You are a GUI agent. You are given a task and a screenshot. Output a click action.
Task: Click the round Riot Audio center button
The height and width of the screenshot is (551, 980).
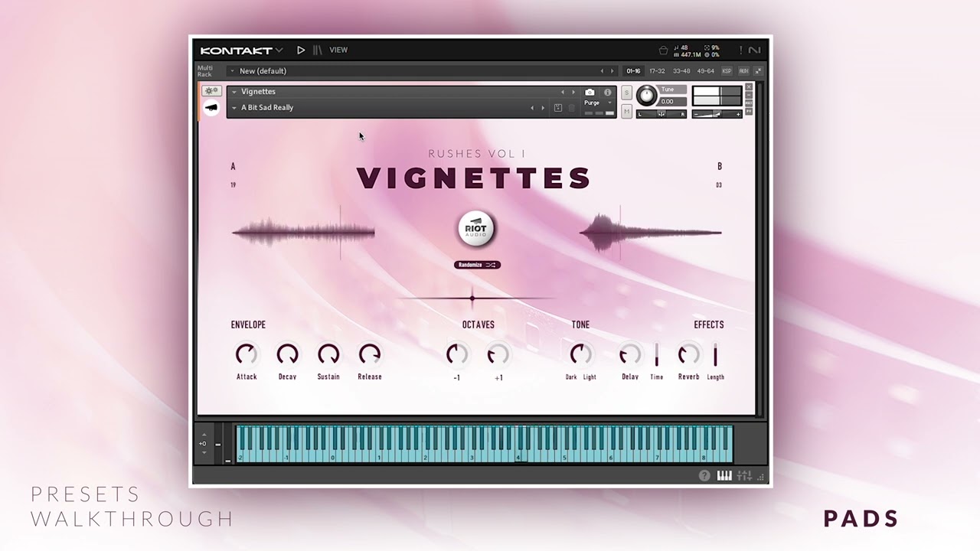[477, 229]
